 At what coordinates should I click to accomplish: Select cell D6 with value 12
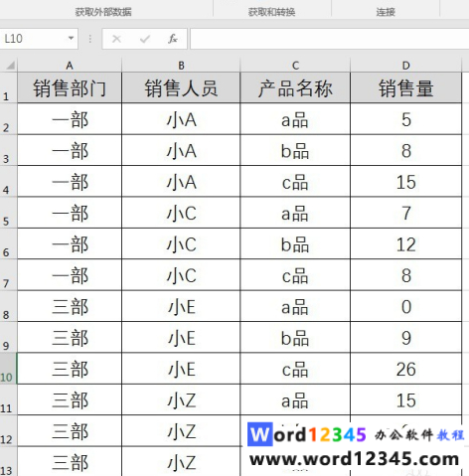405,243
